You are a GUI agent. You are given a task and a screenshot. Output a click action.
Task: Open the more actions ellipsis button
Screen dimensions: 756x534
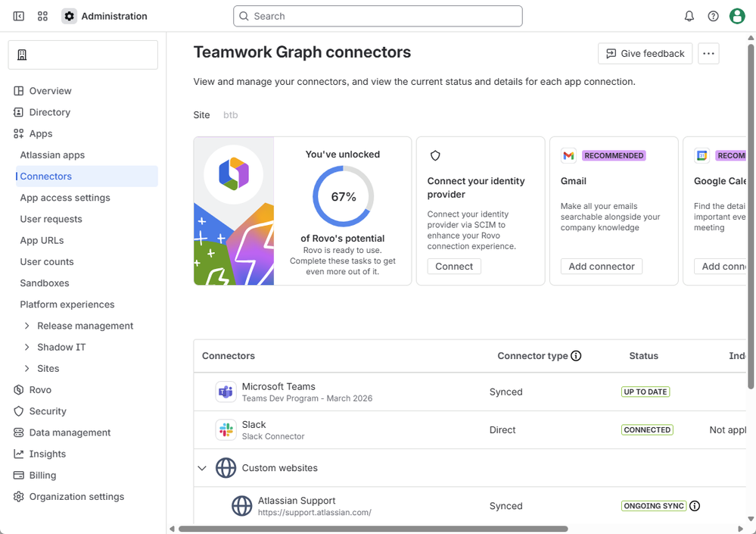point(708,54)
